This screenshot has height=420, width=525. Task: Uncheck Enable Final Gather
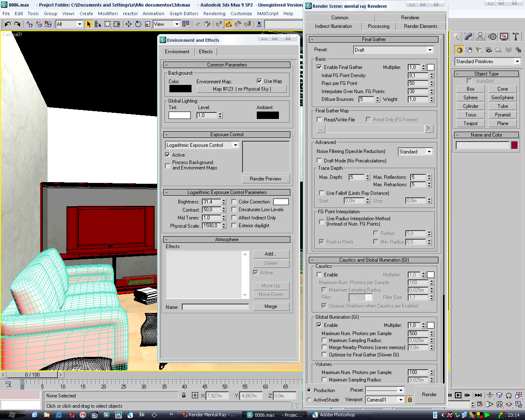(x=319, y=67)
